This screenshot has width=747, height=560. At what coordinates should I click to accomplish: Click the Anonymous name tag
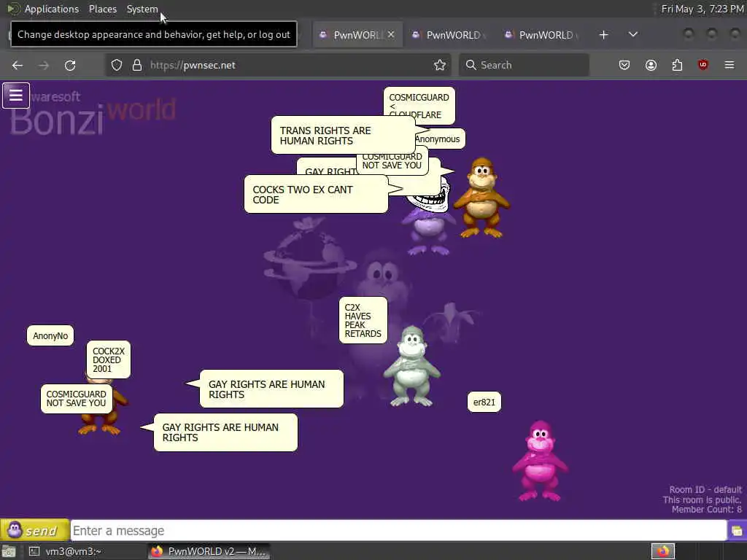pos(438,139)
